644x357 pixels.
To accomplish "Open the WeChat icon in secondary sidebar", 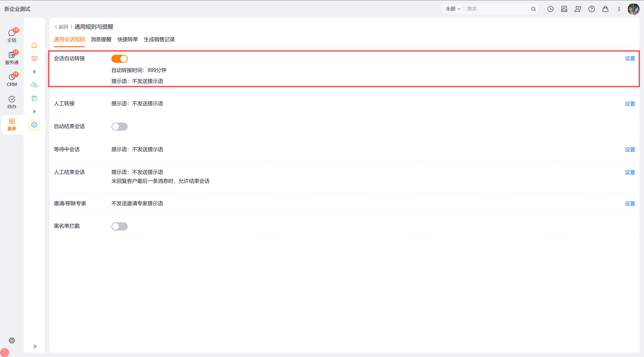I will click(x=34, y=85).
